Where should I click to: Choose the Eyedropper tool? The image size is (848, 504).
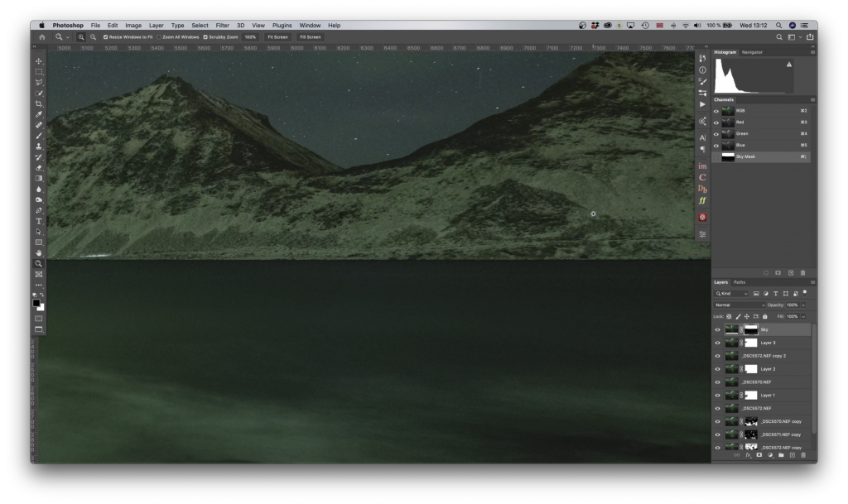click(39, 114)
